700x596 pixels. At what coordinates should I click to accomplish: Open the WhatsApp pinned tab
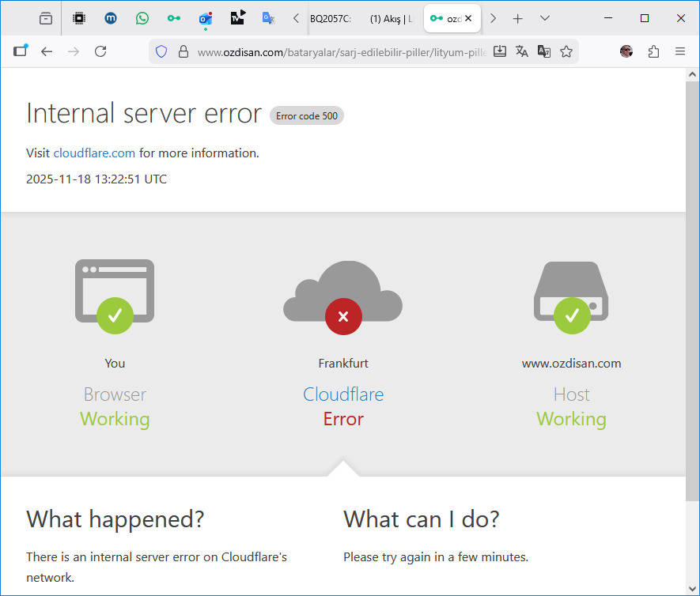(x=142, y=18)
